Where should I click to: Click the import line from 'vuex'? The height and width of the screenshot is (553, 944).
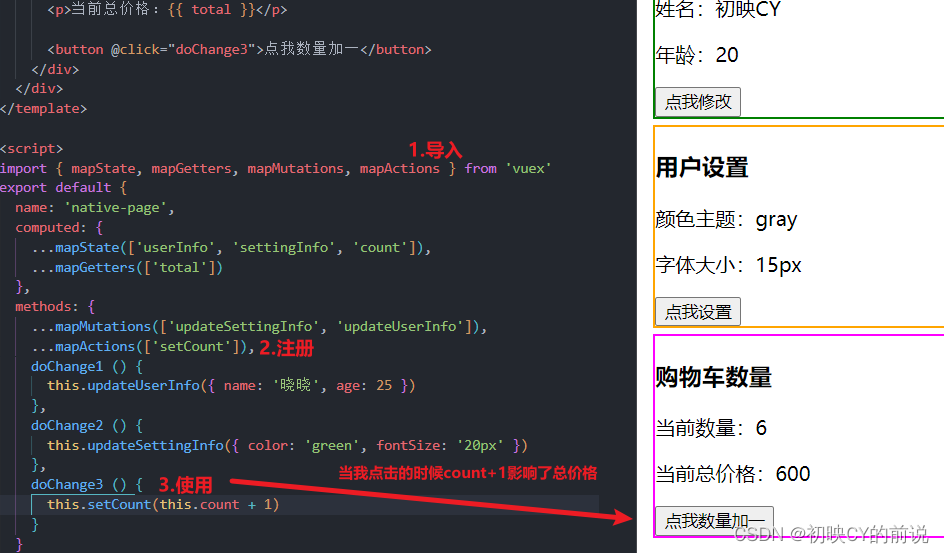(x=276, y=168)
